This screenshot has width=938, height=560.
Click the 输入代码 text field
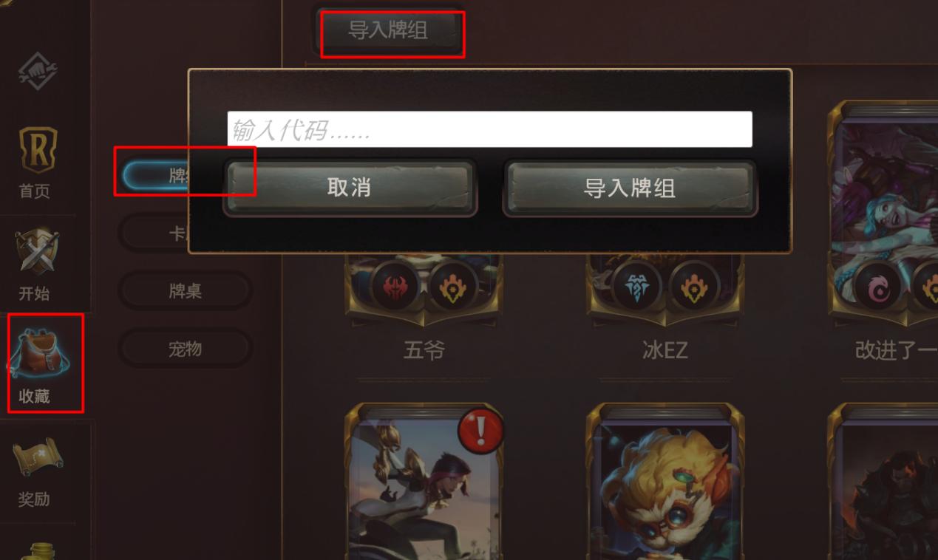click(x=489, y=129)
